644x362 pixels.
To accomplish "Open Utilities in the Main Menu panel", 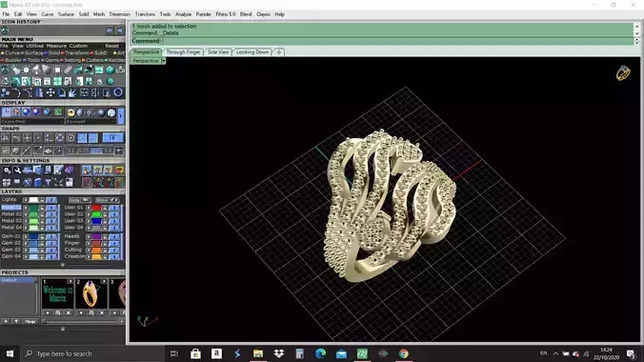I will click(x=35, y=46).
